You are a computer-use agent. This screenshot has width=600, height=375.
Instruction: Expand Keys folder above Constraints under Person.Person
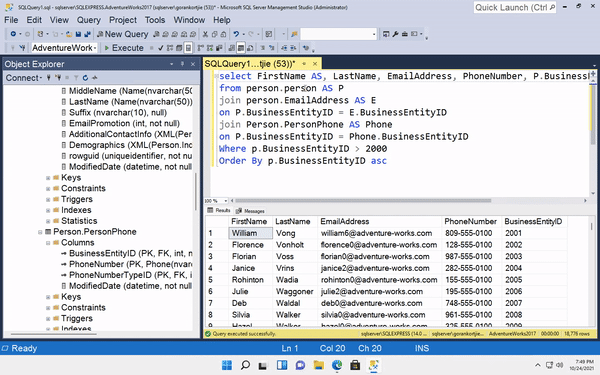click(x=48, y=178)
